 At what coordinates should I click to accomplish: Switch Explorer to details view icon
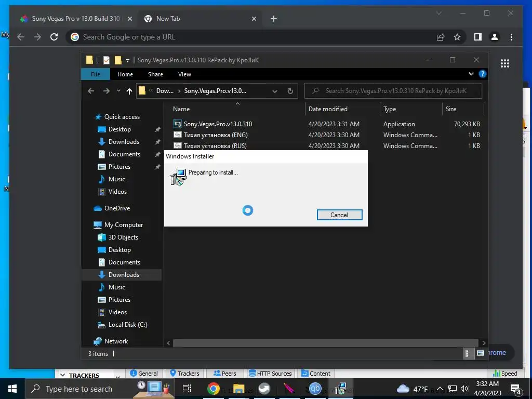(468, 353)
